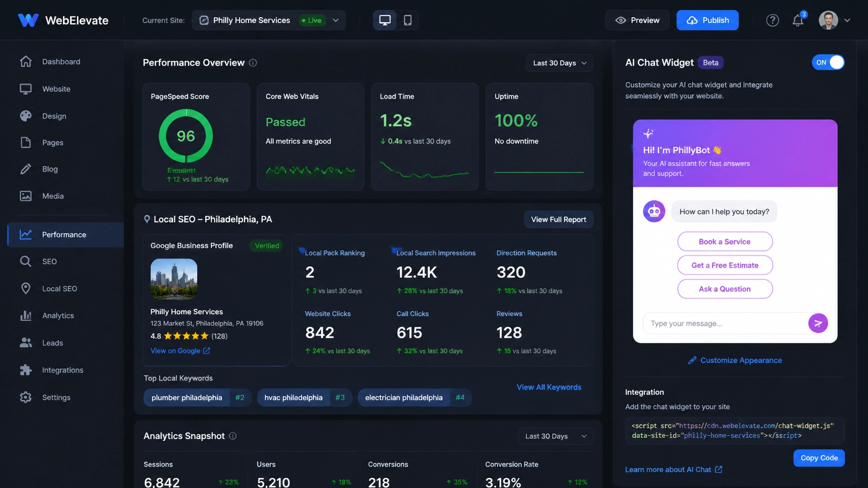Select the hvac philadelphia keyword chip
This screenshot has height=488, width=868.
click(x=305, y=397)
